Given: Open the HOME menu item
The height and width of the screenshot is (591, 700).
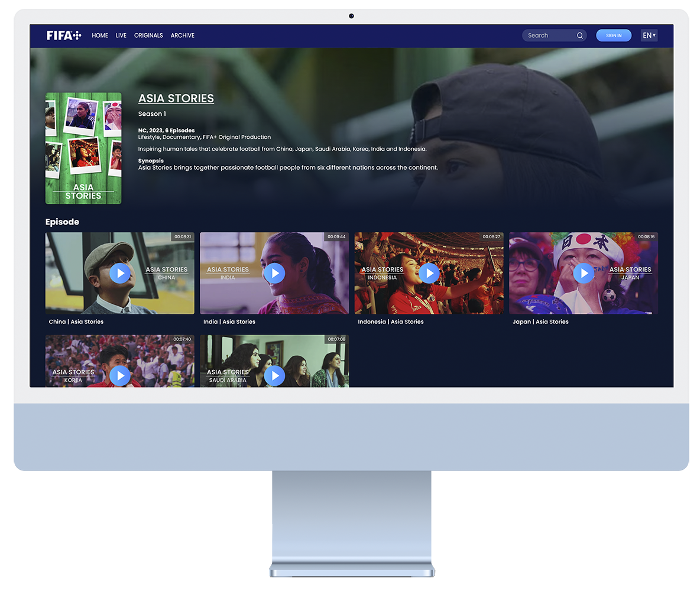Looking at the screenshot, I should 100,35.
